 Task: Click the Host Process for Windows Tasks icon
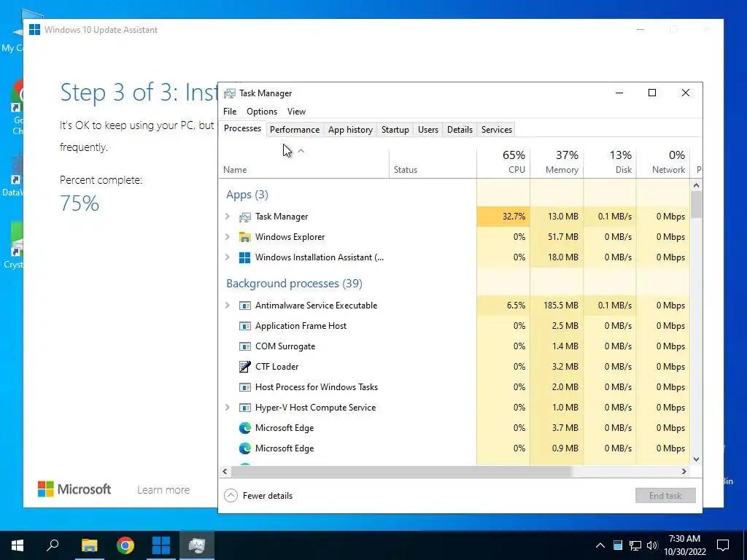pos(244,387)
